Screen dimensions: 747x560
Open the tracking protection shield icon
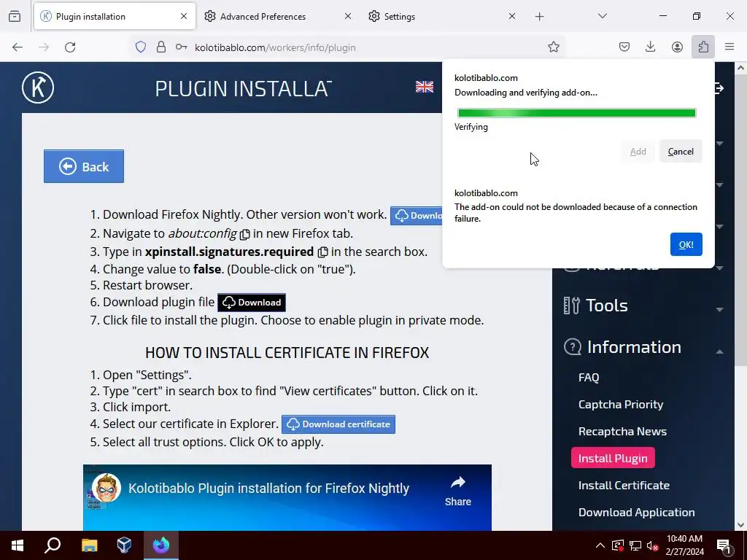pos(141,47)
